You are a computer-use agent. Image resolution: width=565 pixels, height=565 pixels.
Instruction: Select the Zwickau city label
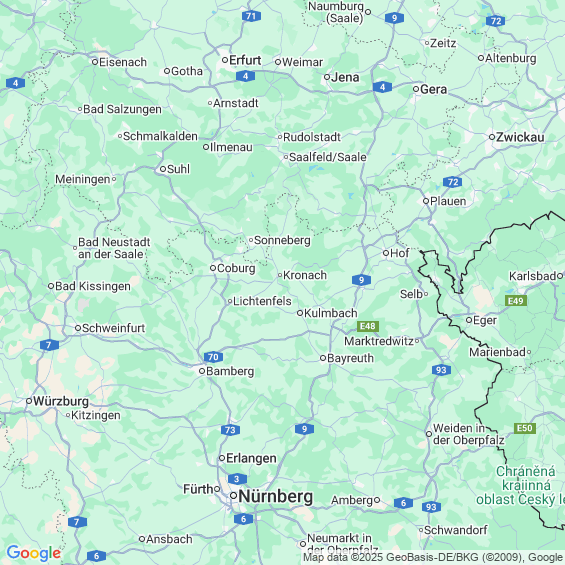(520, 137)
